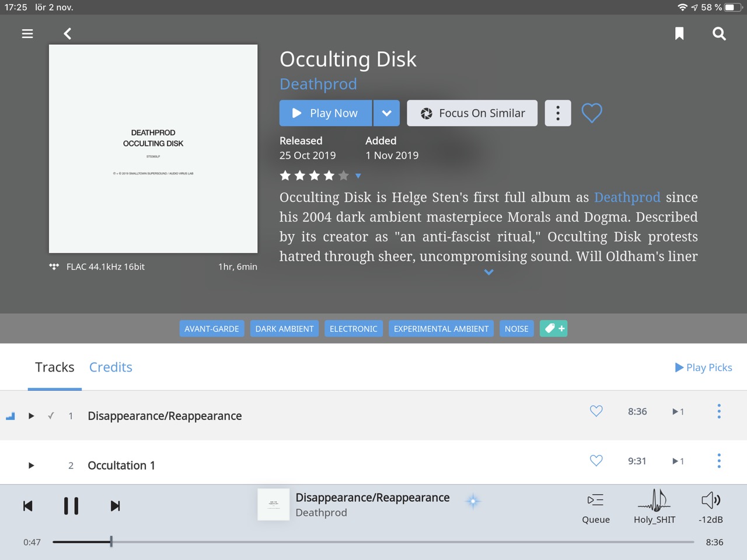Click the track 1 duration 8:36
The height and width of the screenshot is (560, 747).
pos(637,411)
